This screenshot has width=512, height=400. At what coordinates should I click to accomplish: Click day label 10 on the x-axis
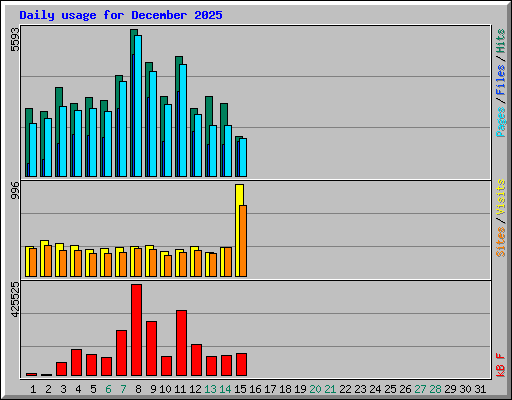point(165,389)
